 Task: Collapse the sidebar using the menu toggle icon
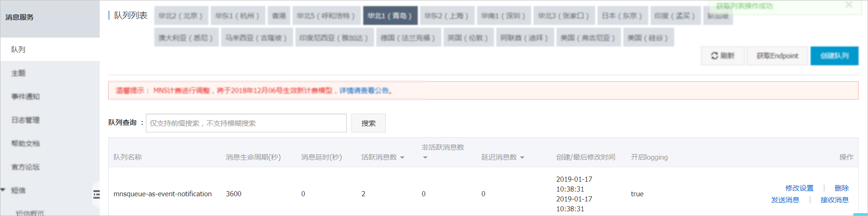point(96,194)
